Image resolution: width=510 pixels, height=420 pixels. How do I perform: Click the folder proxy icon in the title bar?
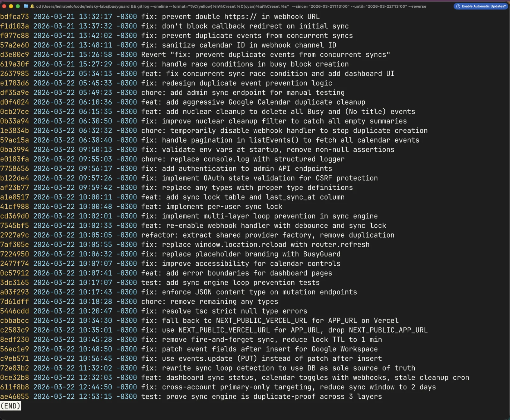coord(26,6)
